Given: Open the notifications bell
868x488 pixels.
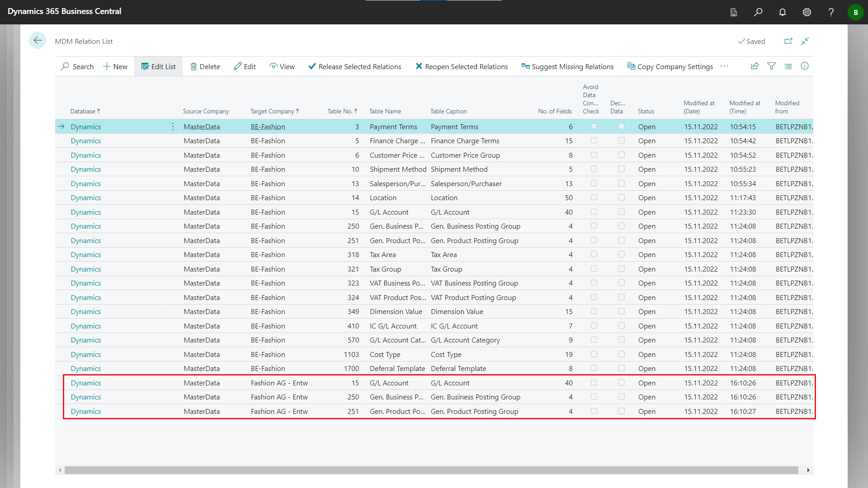Looking at the screenshot, I should coord(783,12).
